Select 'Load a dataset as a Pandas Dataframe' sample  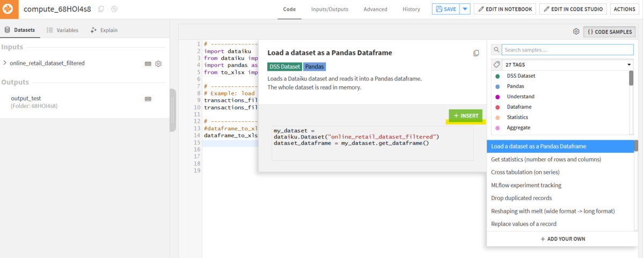560,146
